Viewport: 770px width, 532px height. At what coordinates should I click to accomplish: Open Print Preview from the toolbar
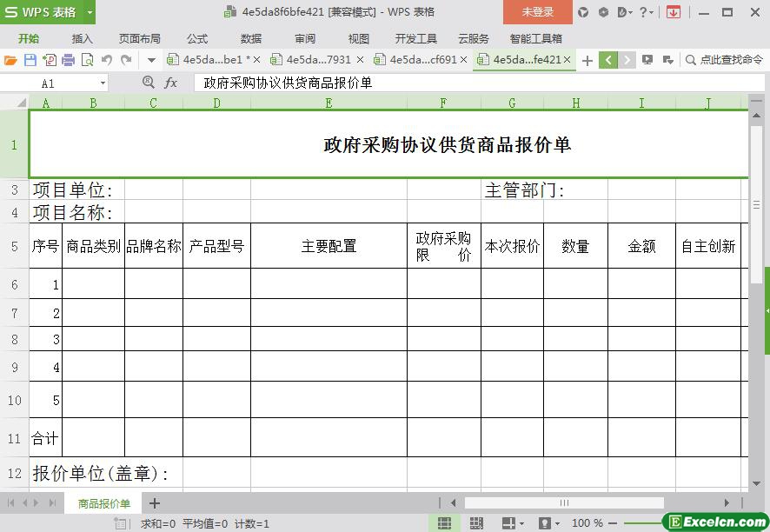[x=87, y=60]
